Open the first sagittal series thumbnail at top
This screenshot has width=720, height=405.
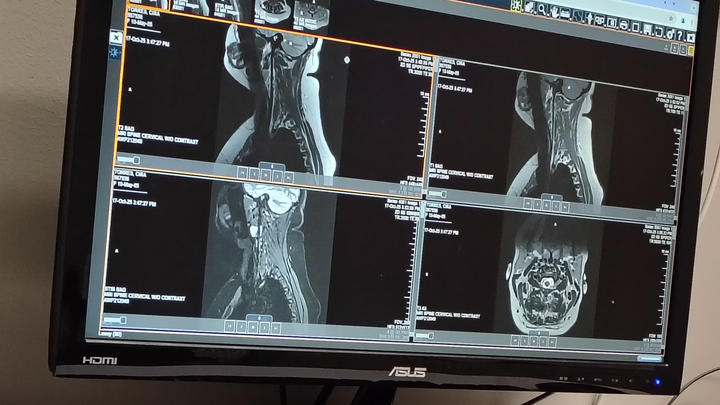(148, 4)
